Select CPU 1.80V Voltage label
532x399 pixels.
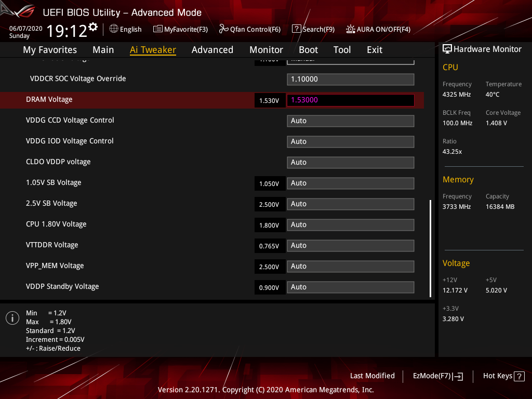click(56, 224)
